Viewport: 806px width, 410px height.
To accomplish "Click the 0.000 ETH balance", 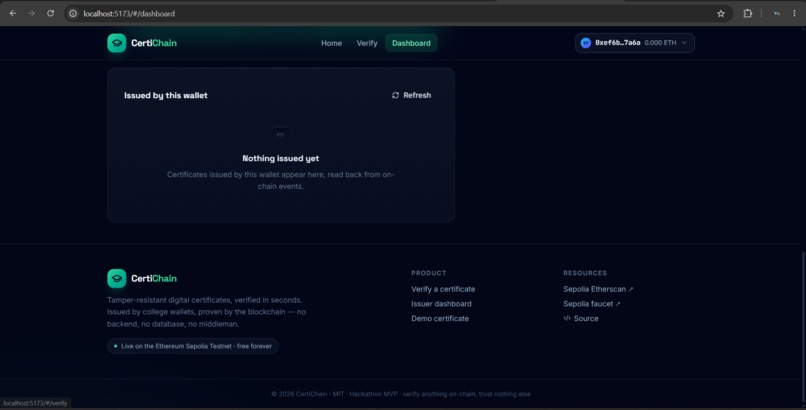I will tap(660, 43).
